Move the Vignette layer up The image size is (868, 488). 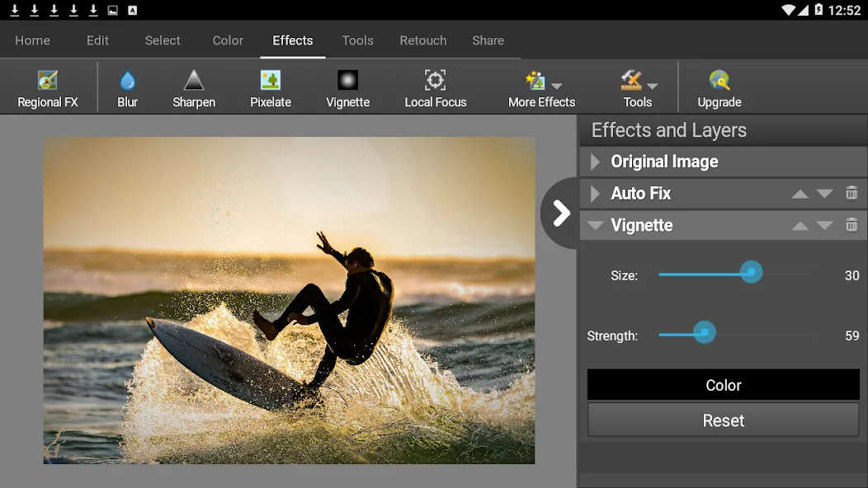click(800, 226)
